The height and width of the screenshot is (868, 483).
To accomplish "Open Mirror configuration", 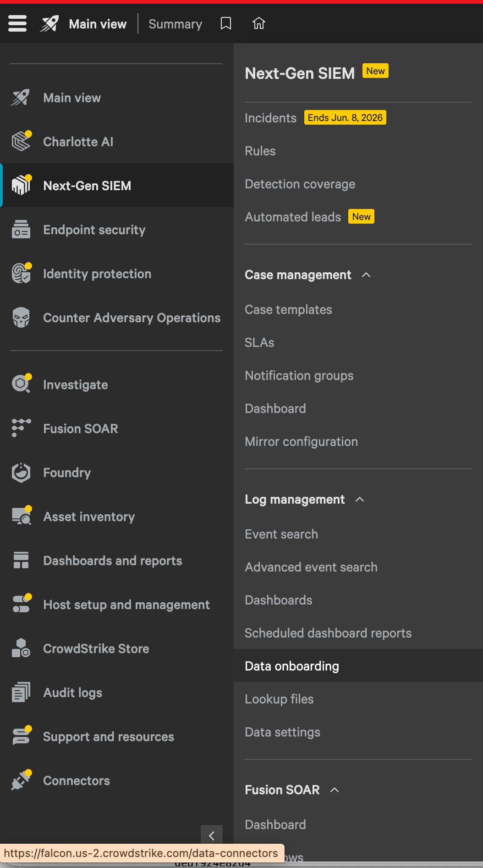I will pos(302,441).
